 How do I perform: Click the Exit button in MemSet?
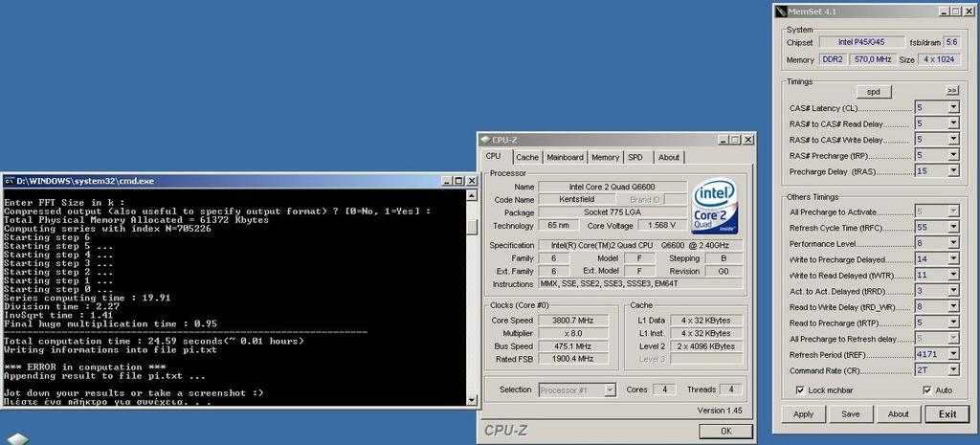click(x=947, y=413)
